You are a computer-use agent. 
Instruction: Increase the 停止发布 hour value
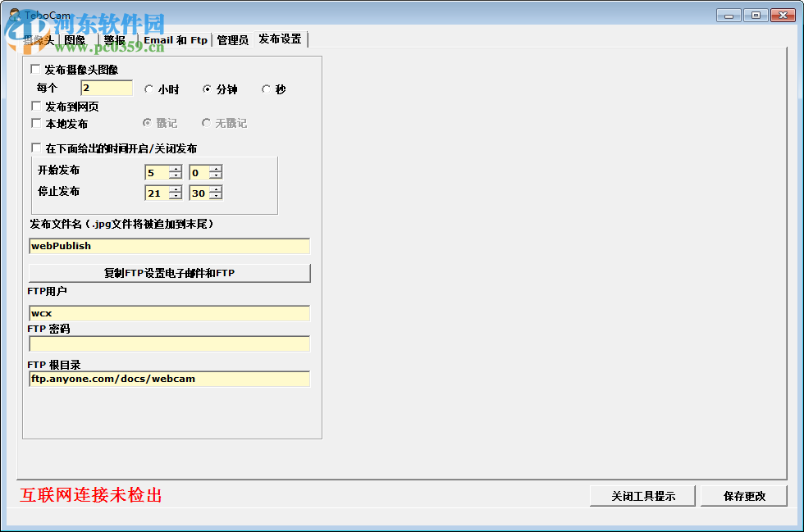point(176,189)
